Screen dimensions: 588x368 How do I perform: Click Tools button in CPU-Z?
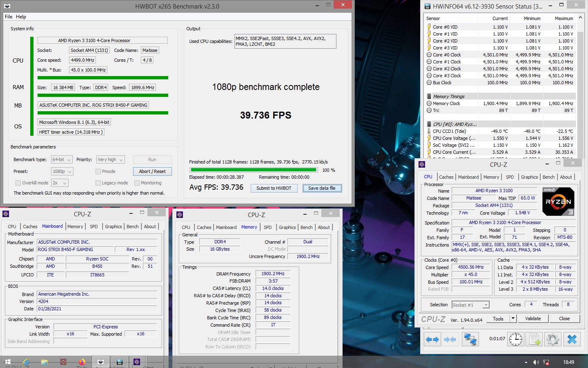pos(498,319)
